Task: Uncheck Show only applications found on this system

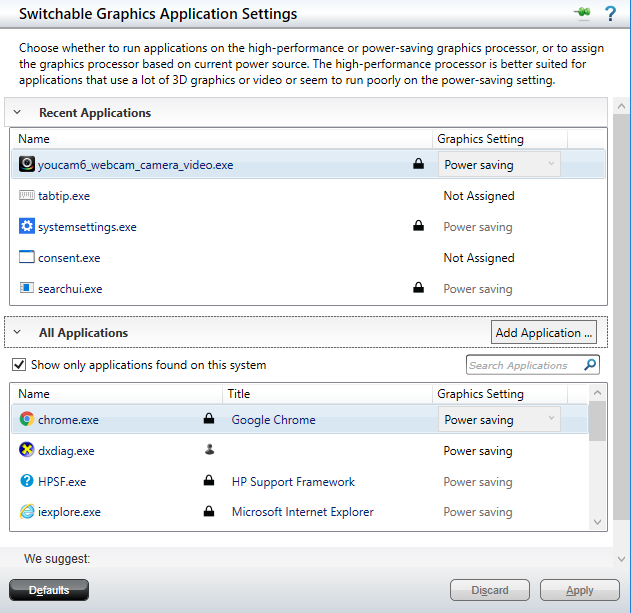Action: click(x=18, y=365)
